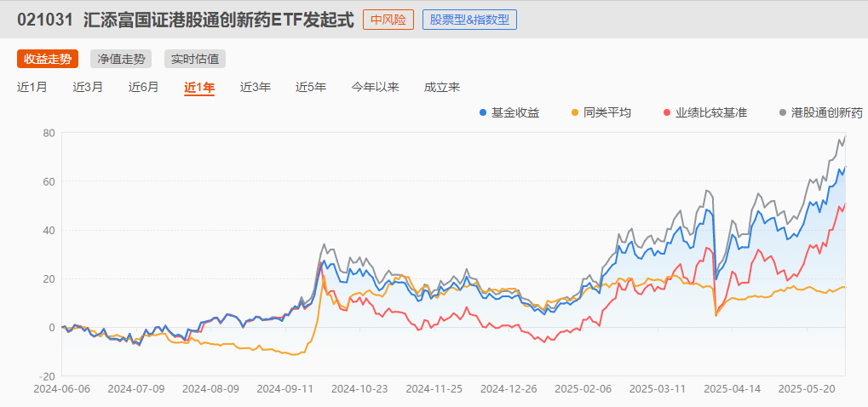Image resolution: width=868 pixels, height=407 pixels.
Task: Click the 60 y-axis value label
Action: click(49, 181)
